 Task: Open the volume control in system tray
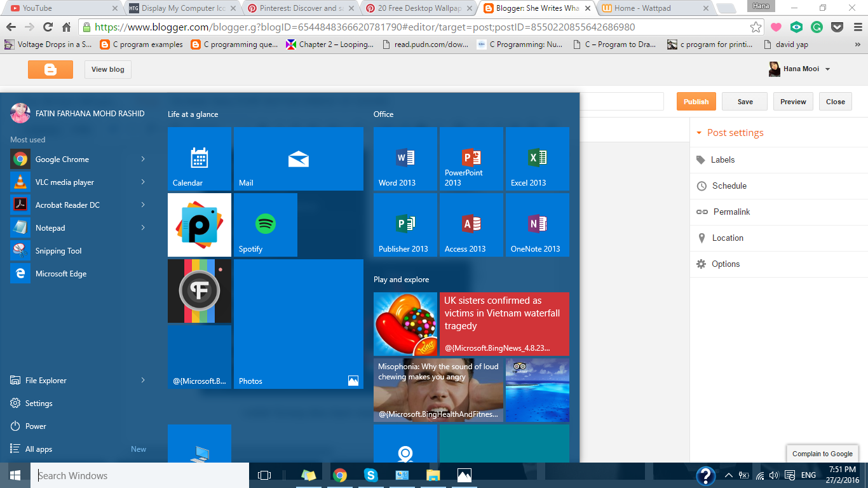774,475
